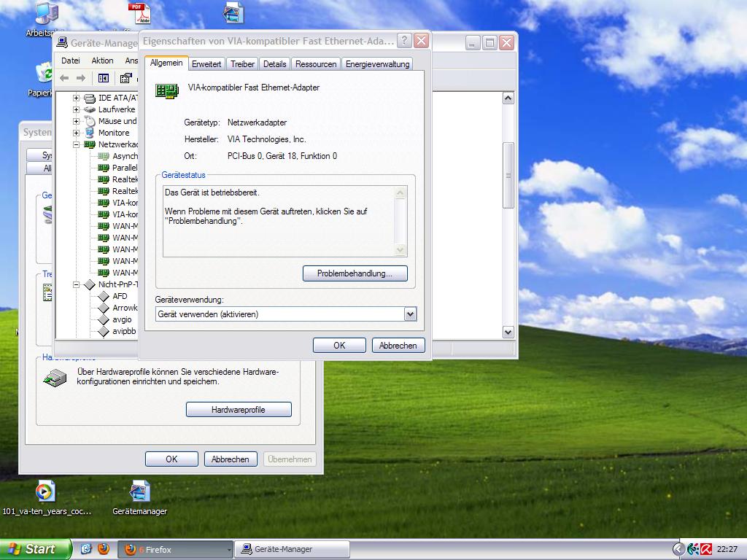This screenshot has width=747, height=560.
Task: Switch to the Treiber tab
Action: tap(242, 64)
